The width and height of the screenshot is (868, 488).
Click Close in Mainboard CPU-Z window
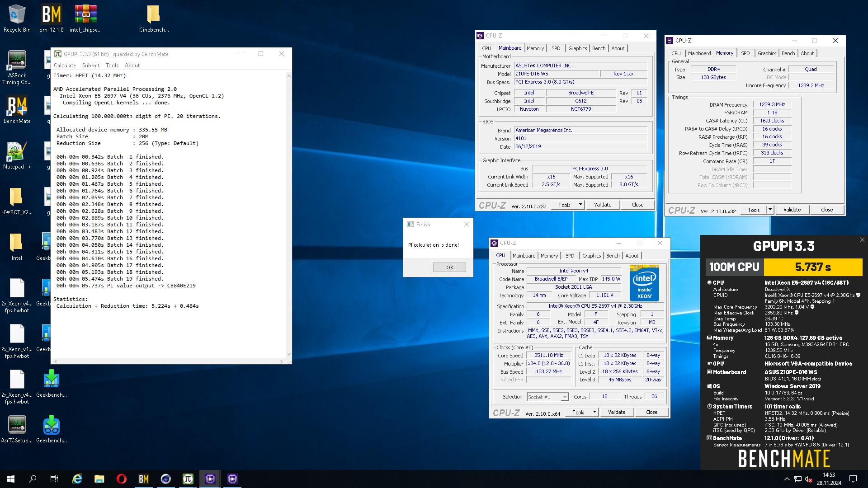tap(637, 205)
